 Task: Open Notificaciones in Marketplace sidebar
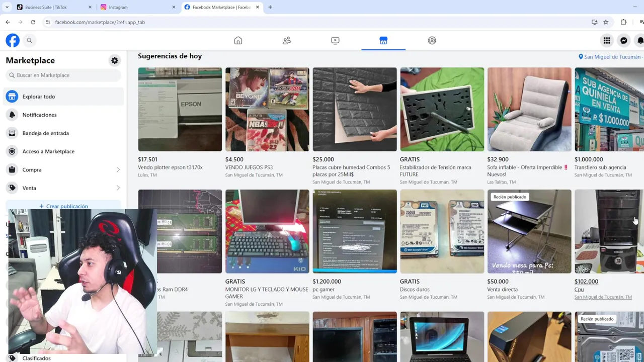64,115
